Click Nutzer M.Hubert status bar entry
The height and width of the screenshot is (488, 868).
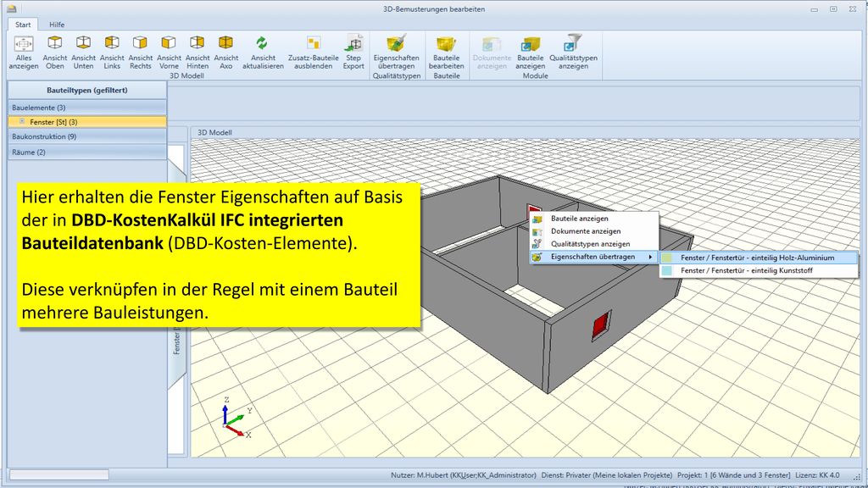coord(464,474)
